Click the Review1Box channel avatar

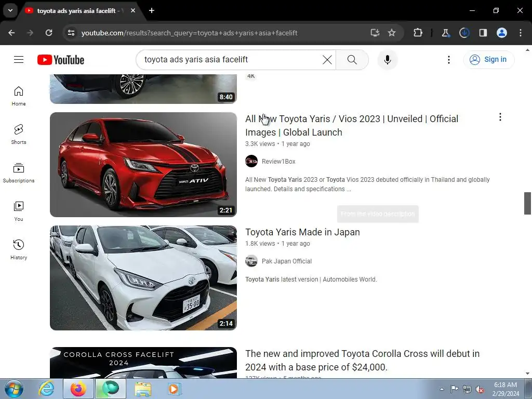click(251, 161)
